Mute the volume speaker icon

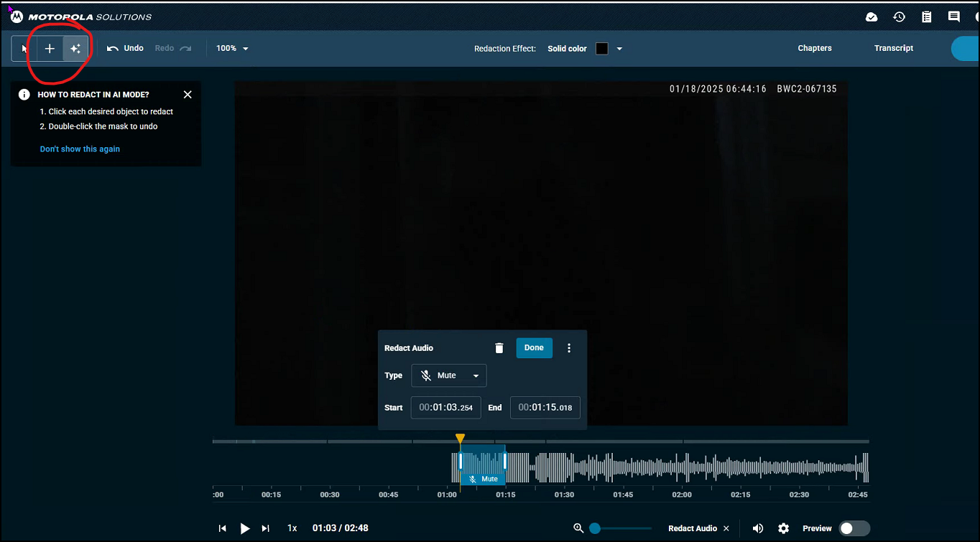click(758, 528)
